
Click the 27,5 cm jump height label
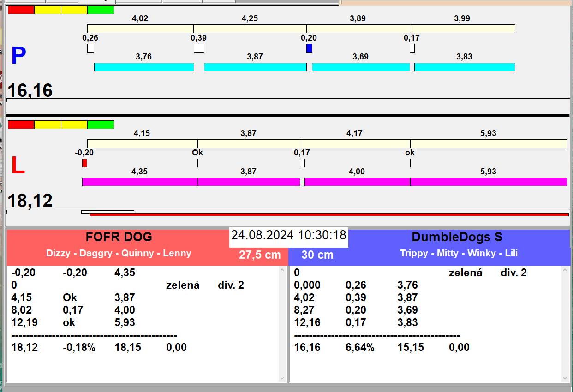tap(260, 255)
